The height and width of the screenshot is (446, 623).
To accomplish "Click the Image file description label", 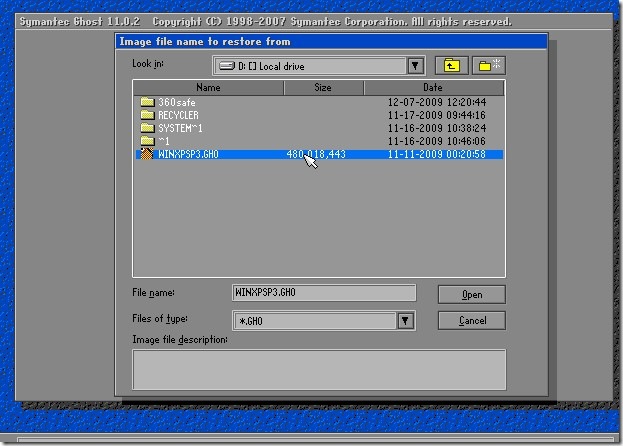I will point(180,340).
